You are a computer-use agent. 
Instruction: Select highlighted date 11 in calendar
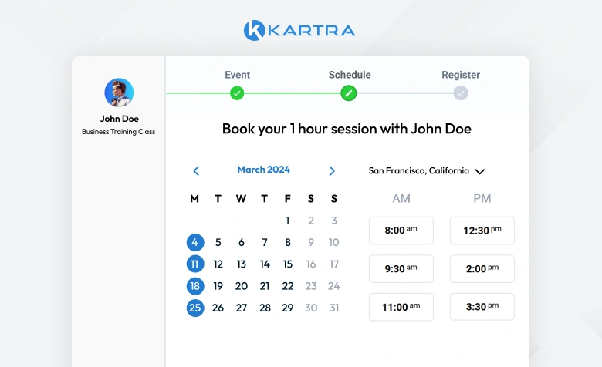click(x=195, y=264)
